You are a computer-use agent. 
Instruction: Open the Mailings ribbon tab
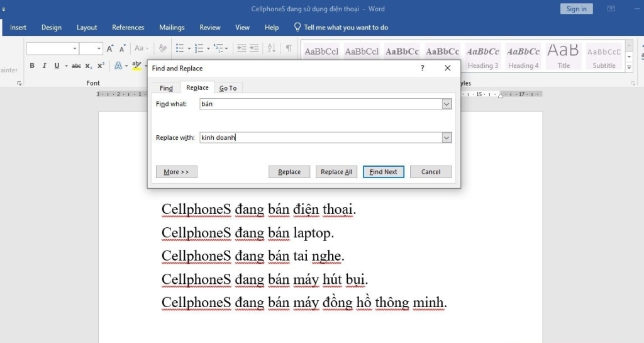point(172,28)
